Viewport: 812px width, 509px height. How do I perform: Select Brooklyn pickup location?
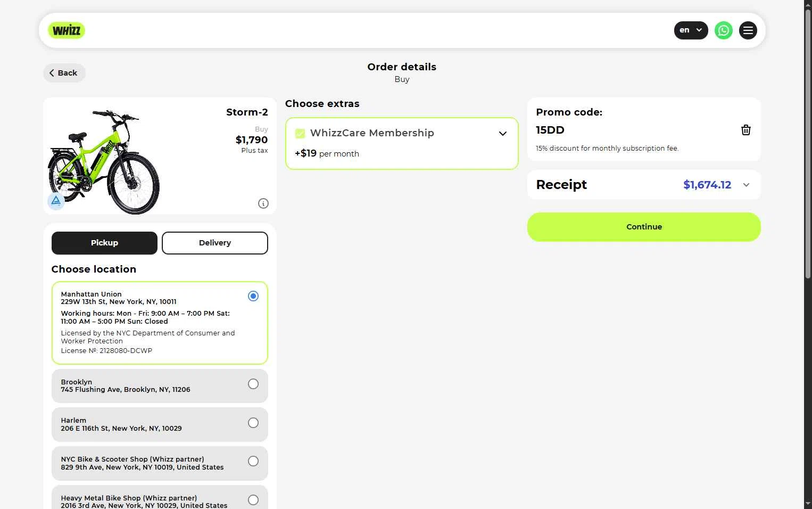pyautogui.click(x=160, y=386)
